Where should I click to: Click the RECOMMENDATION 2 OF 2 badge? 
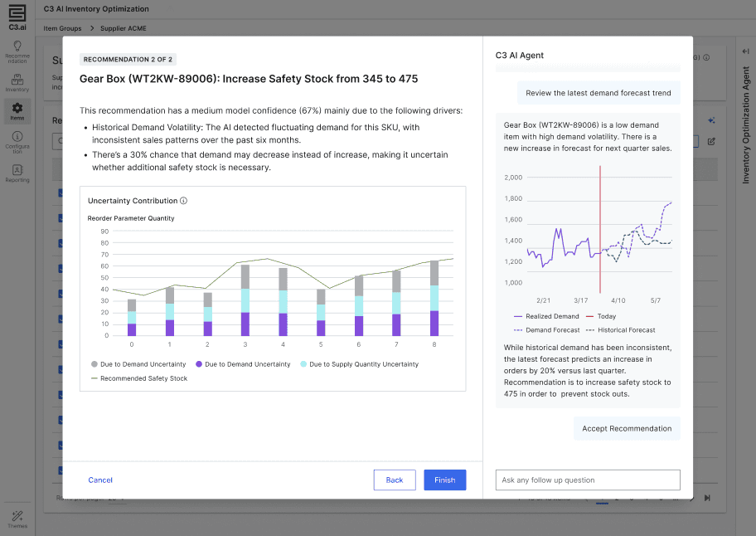[x=128, y=60]
